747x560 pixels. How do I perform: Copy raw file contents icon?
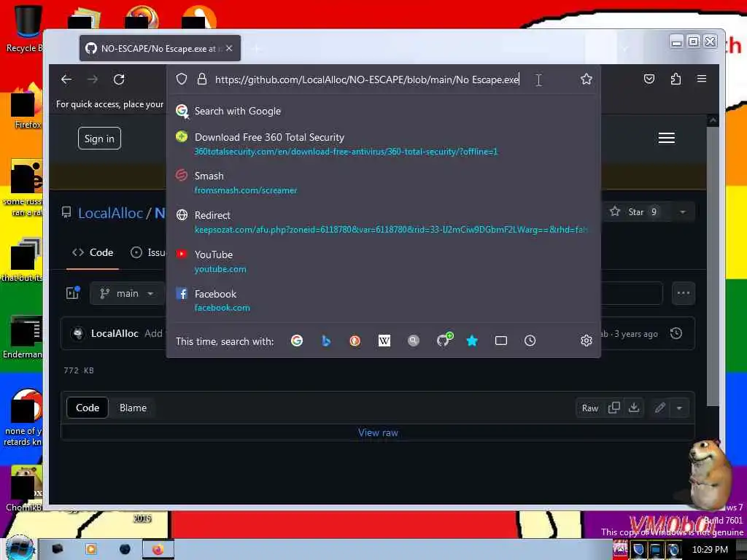coord(614,408)
